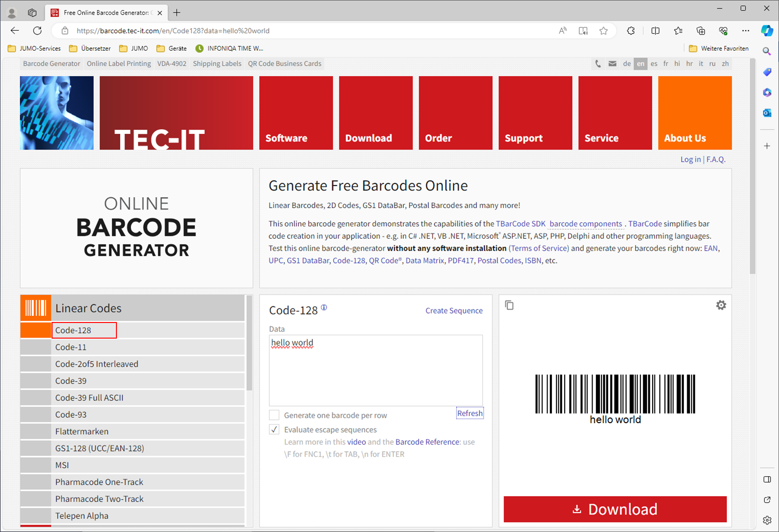This screenshot has width=779, height=532.
Task: Open the JUMO-Services bookmark folder
Action: coord(35,48)
